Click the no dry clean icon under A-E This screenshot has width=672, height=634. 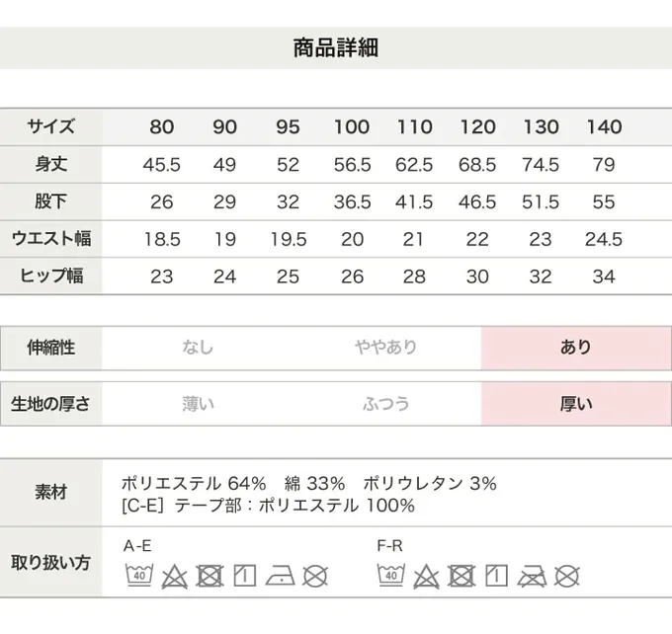(314, 575)
